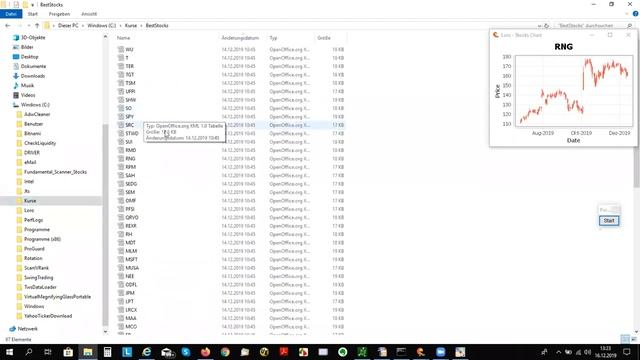Go back using the back arrow
The width and height of the screenshot is (640, 360).
(x=8, y=25)
